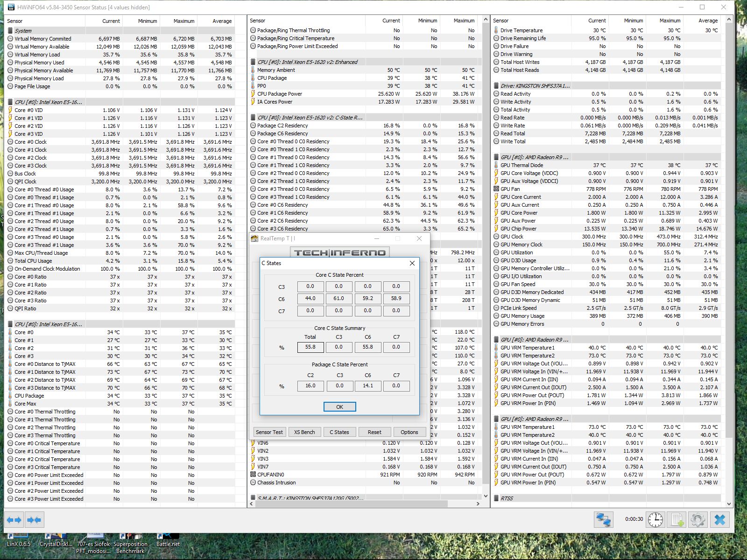Click the Package C6 field showing 14.1

tap(368, 386)
